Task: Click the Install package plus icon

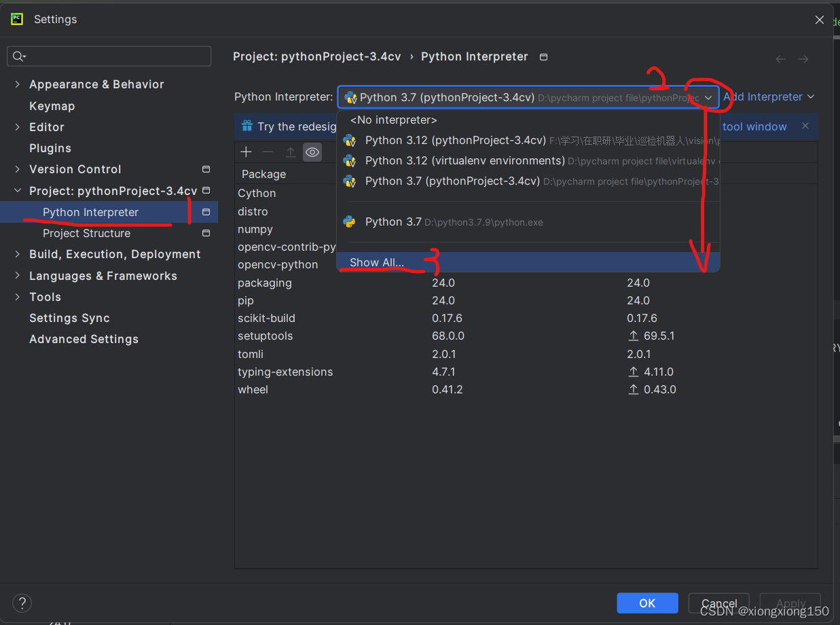Action: pos(246,151)
